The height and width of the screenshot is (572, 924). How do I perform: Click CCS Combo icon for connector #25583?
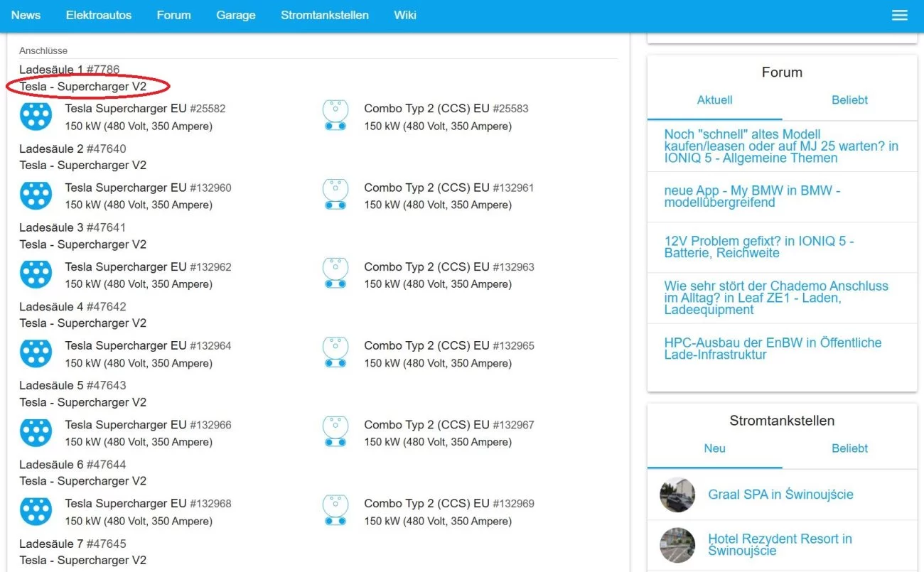tap(335, 117)
